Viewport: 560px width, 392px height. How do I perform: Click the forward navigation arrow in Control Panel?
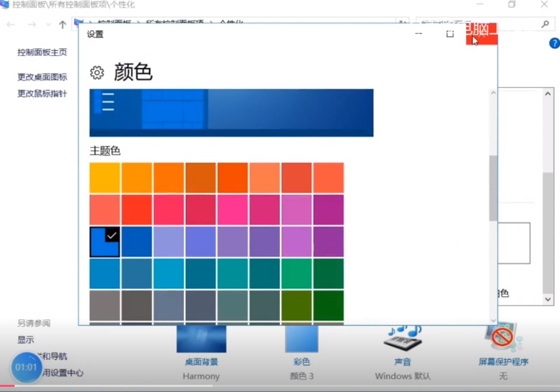pos(32,24)
